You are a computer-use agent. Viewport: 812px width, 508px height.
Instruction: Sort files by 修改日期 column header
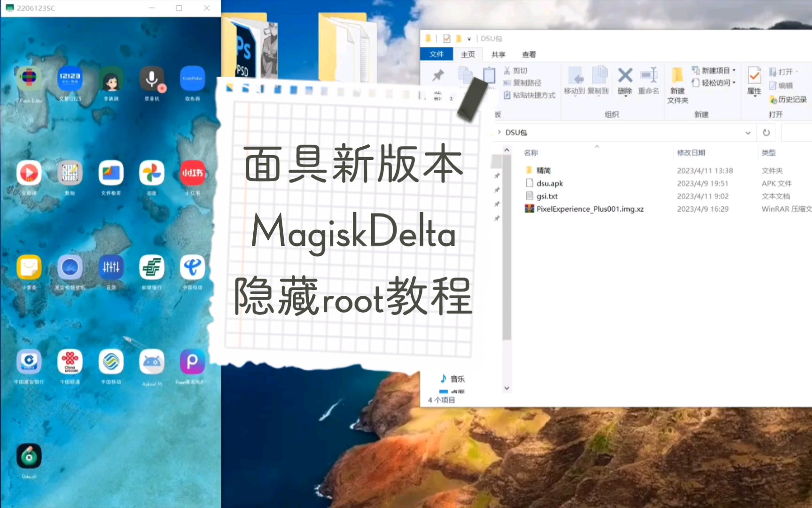tap(691, 153)
